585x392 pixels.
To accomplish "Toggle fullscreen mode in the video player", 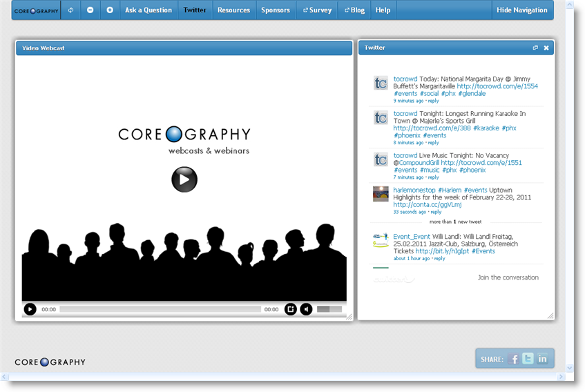I will pos(291,309).
